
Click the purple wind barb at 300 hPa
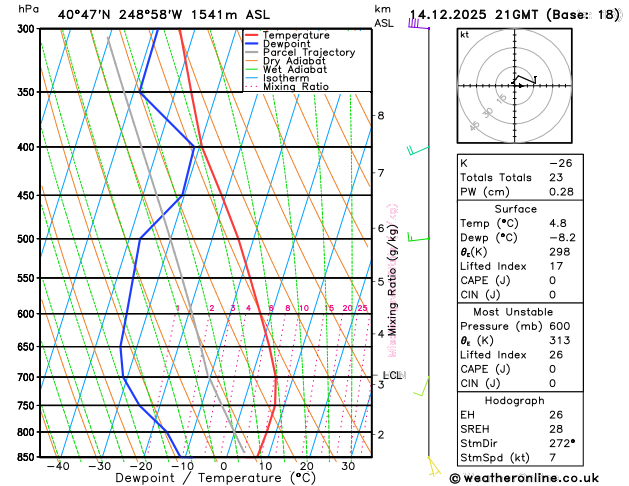[x=419, y=24]
